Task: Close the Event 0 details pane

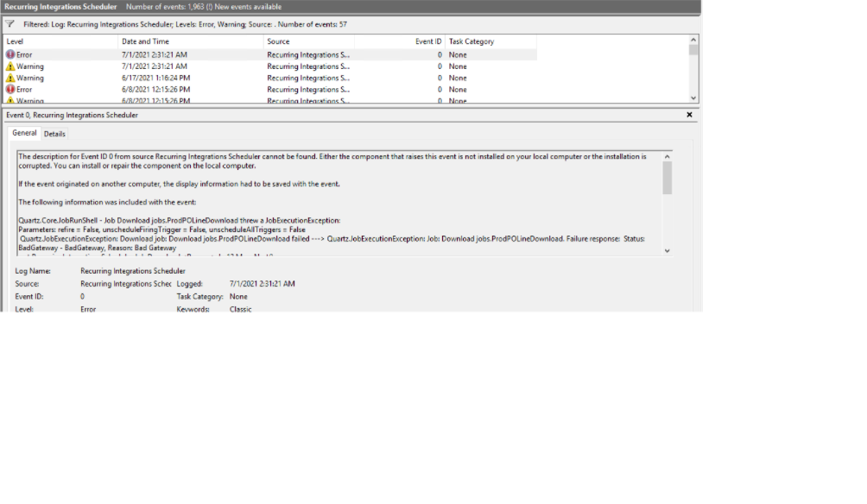Action: [689, 114]
